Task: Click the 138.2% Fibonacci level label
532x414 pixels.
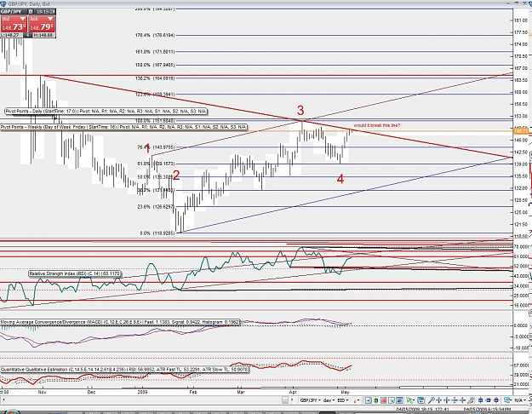Action: 155,78
